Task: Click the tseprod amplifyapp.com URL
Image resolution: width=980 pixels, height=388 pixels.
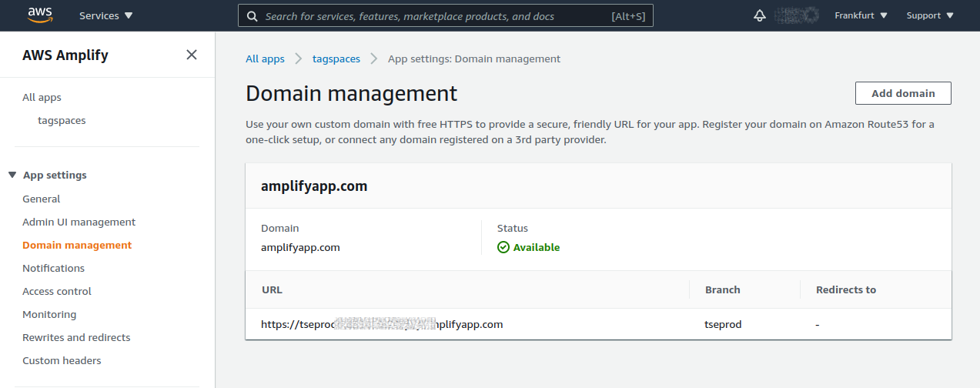Action: tap(382, 324)
